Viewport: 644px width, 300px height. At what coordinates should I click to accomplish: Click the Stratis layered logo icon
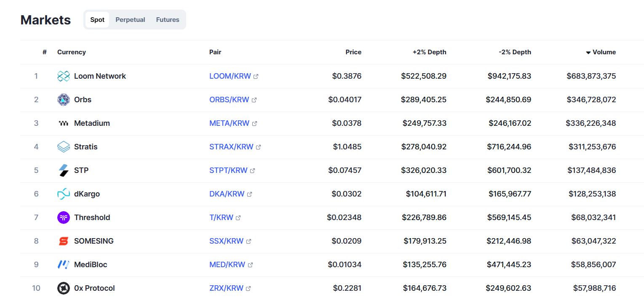click(64, 147)
